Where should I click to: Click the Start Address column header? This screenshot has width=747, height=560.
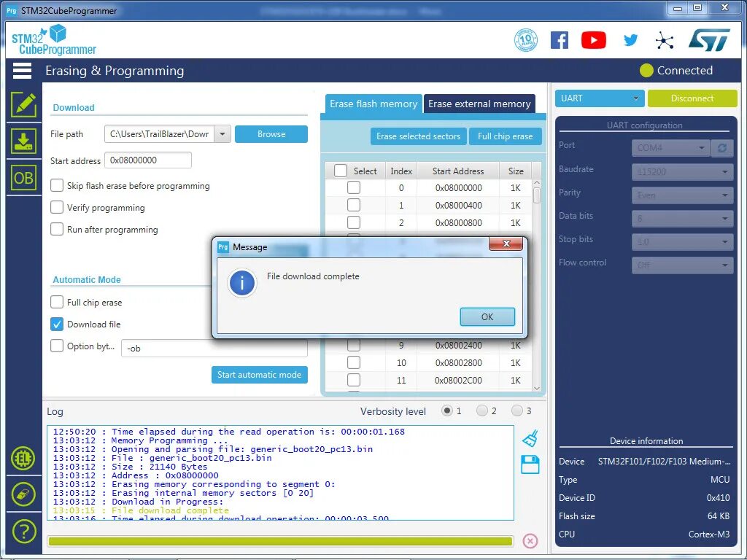(x=458, y=171)
